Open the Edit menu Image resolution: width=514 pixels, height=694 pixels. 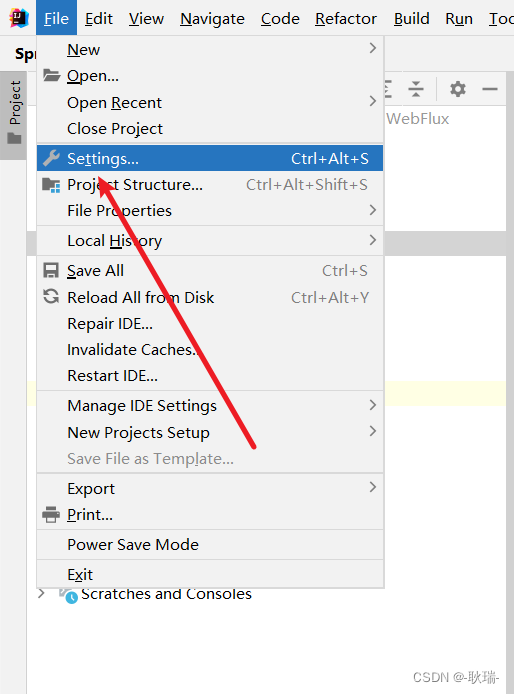coord(99,19)
